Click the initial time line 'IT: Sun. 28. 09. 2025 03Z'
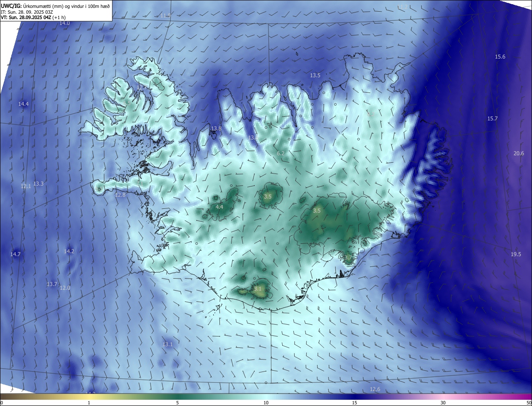532x406 pixels. pyautogui.click(x=27, y=12)
